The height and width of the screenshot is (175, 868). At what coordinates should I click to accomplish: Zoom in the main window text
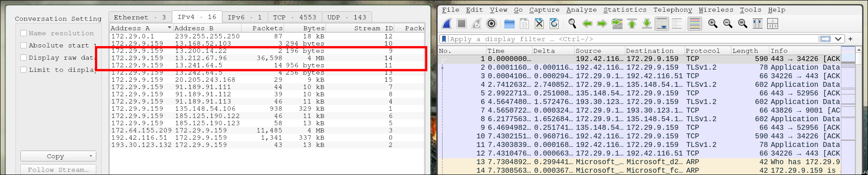[x=713, y=24]
